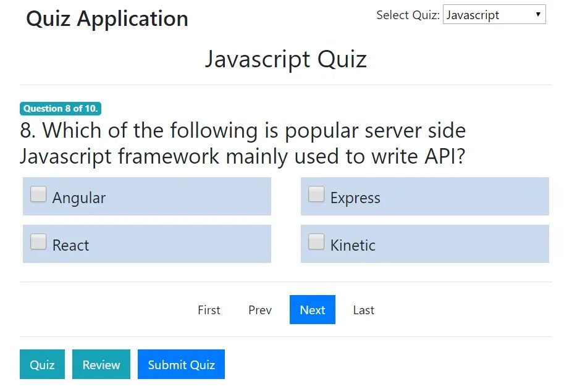The width and height of the screenshot is (572, 392).
Task: Open the Review view button
Action: 101,364
